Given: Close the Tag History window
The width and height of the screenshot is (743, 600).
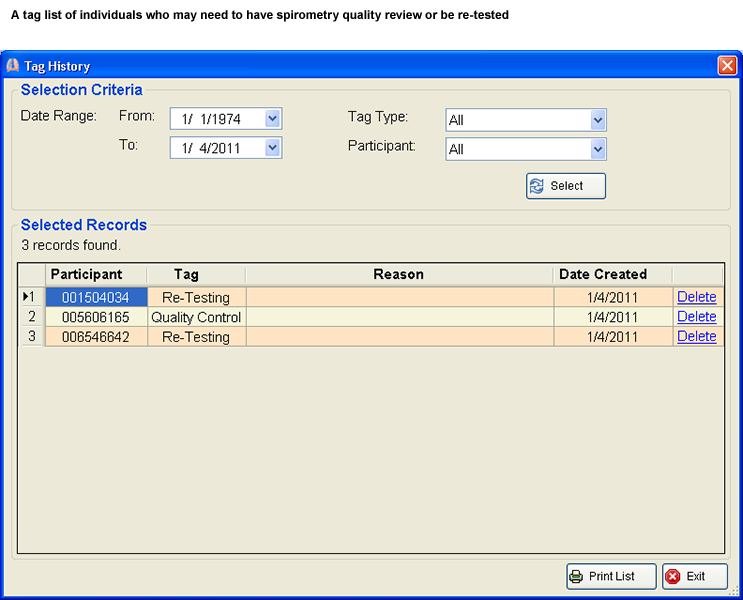Looking at the screenshot, I should (x=727, y=66).
